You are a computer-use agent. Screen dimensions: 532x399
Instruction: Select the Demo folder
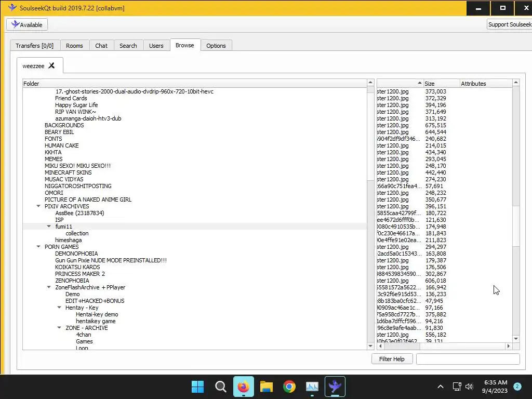(73, 294)
